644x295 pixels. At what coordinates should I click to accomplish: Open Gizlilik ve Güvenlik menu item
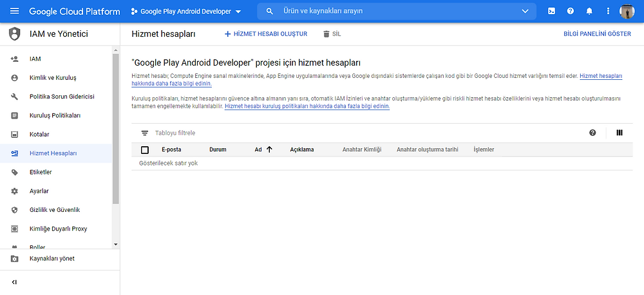[56, 210]
